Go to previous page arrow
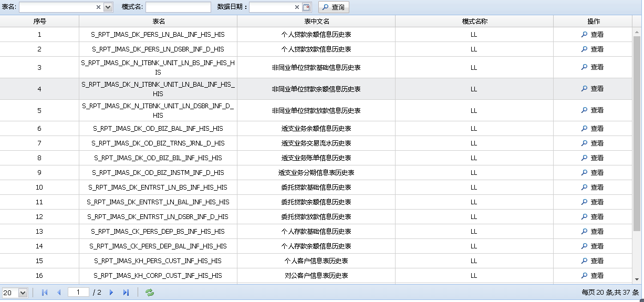The width and height of the screenshot is (644, 302). click(59, 293)
